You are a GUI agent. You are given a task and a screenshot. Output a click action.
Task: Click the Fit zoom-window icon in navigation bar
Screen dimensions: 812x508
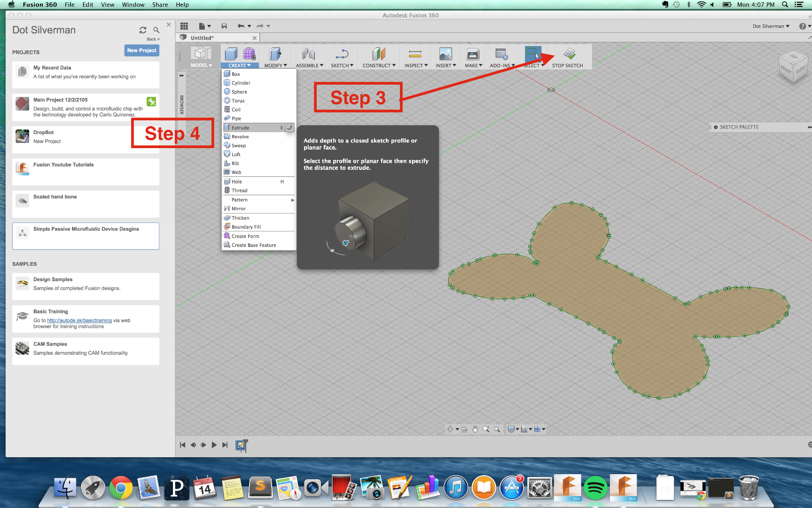497,429
